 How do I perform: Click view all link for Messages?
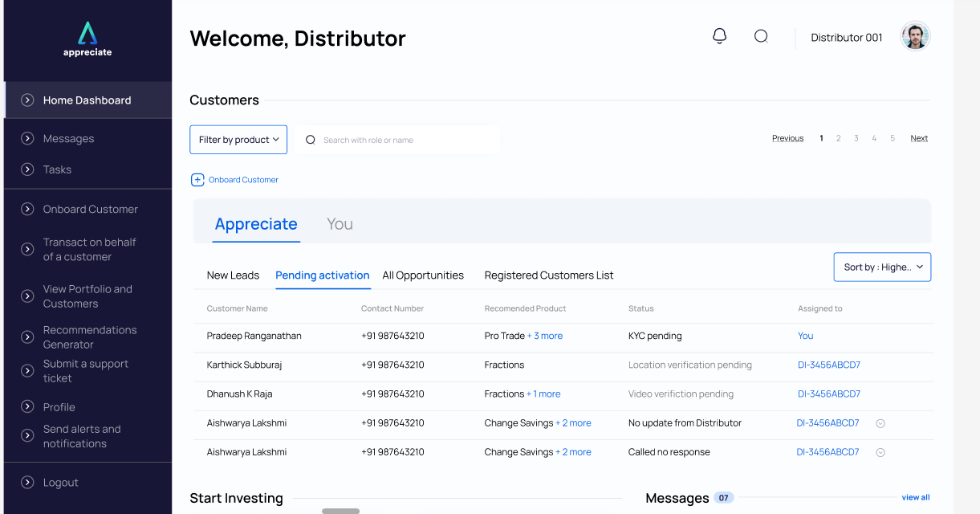coord(915,497)
